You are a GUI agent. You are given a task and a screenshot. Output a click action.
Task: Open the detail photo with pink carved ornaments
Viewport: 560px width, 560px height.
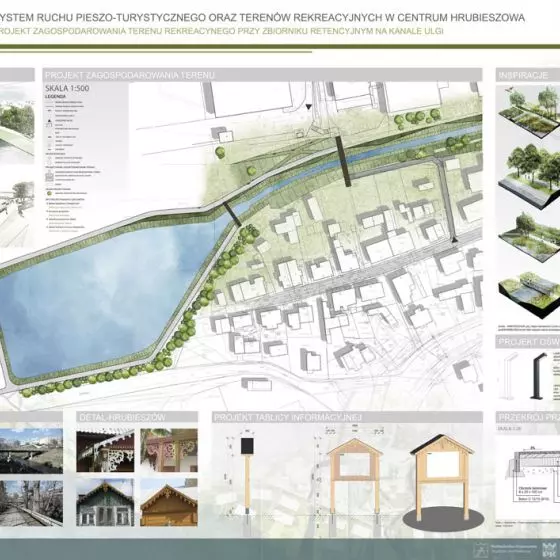(x=169, y=450)
